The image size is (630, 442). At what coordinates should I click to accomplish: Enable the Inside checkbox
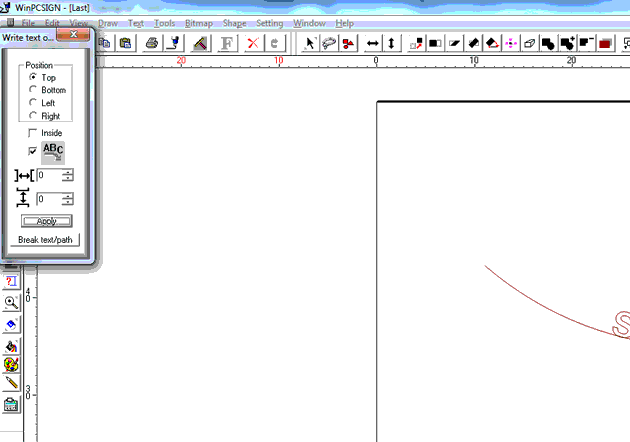pyautogui.click(x=33, y=133)
